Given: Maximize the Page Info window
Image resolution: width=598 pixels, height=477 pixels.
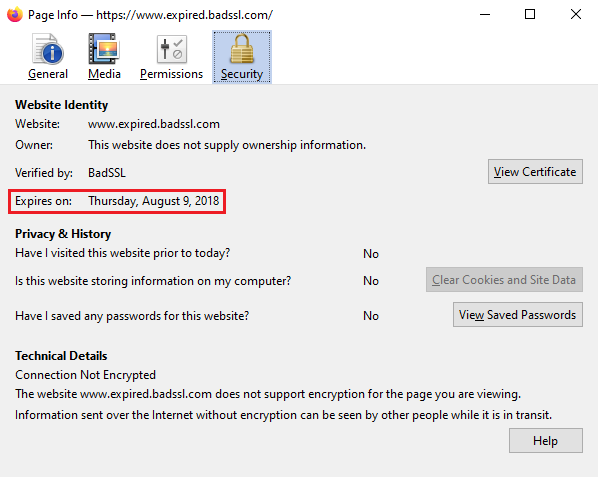Looking at the screenshot, I should pos(530,14).
